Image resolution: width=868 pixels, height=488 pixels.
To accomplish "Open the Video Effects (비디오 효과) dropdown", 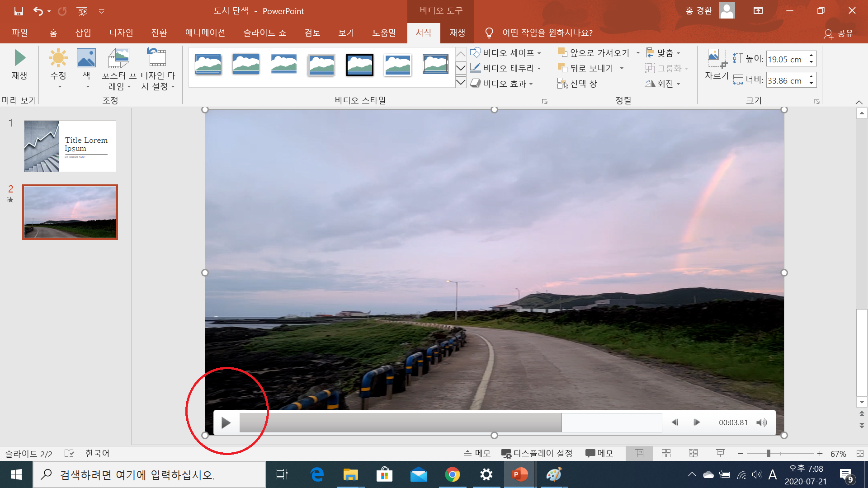I will coord(502,84).
